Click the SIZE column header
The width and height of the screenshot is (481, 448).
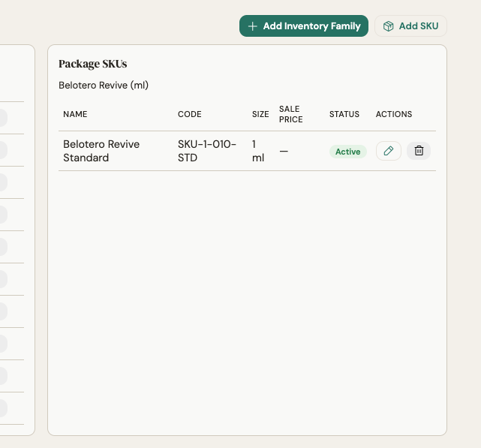click(260, 114)
